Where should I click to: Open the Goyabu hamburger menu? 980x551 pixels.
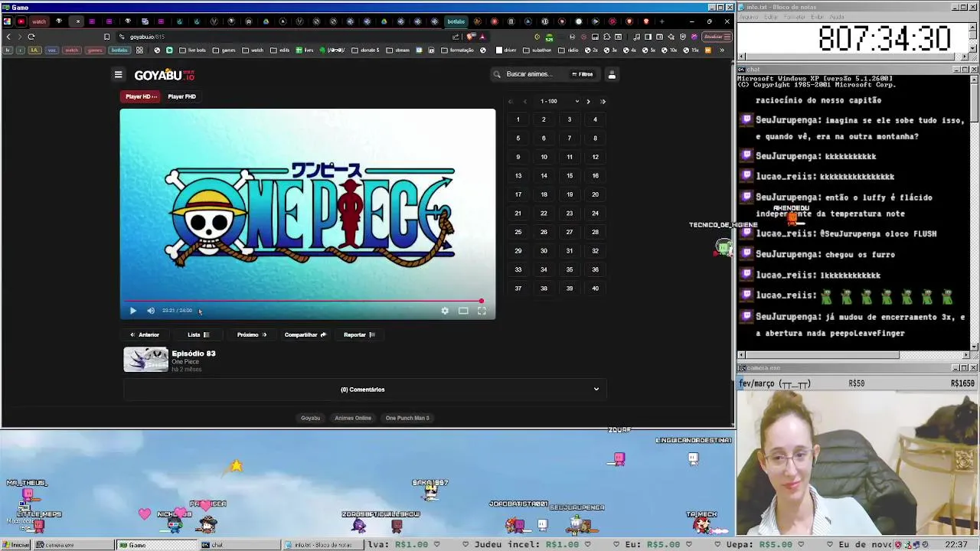coord(118,75)
